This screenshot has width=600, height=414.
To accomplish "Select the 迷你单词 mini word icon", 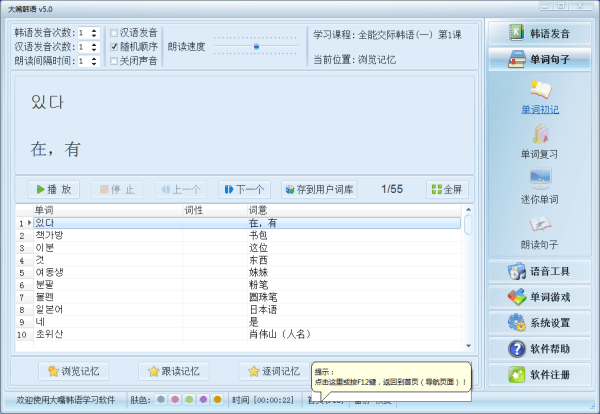I will pos(539,182).
